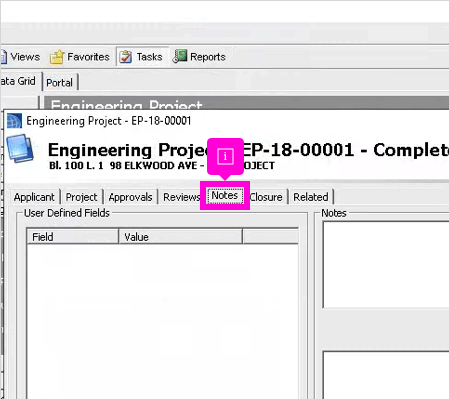Screen dimensions: 450x400
Task: Open the Closure tab
Action: [x=266, y=197]
